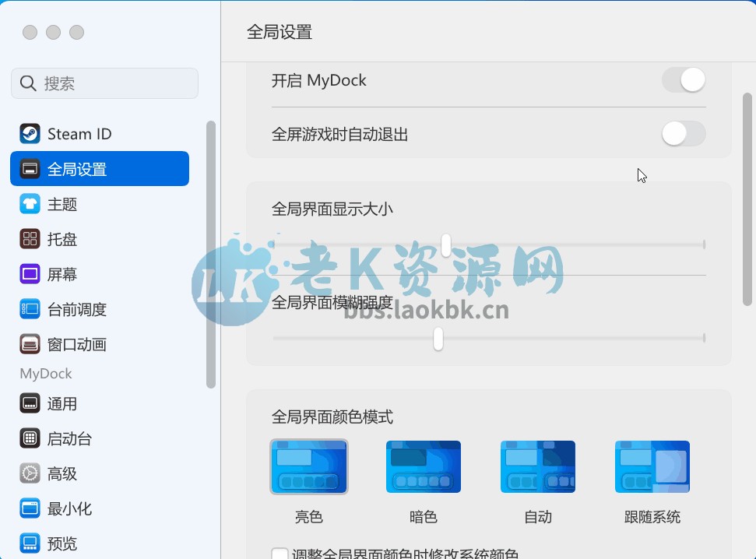
Task: Click the MyDock section header text
Action: 46,374
